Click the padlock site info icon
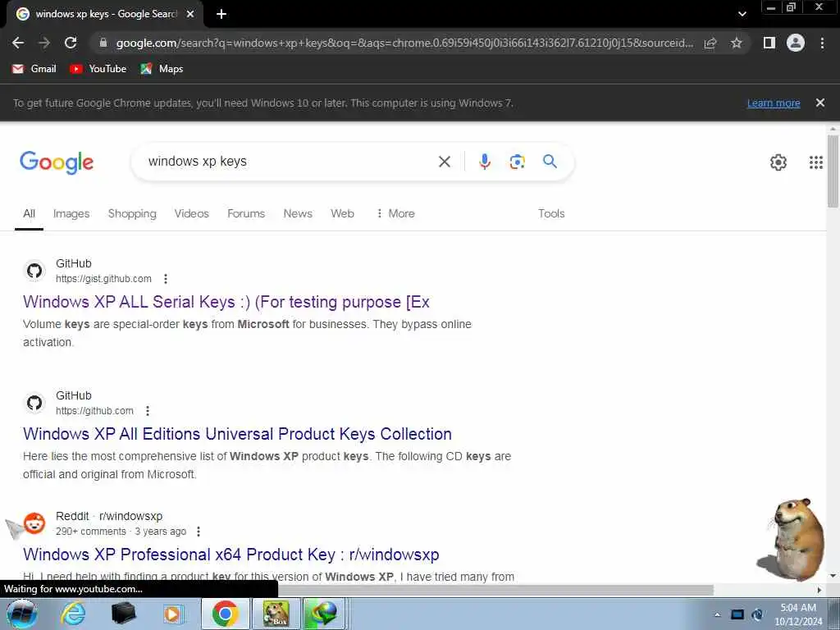 103,43
